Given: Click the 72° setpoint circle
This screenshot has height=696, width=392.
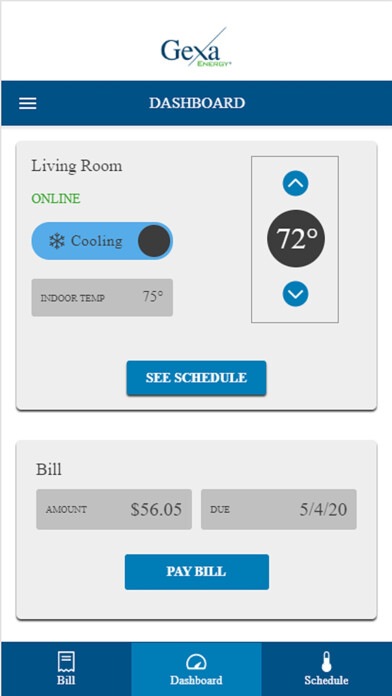Looking at the screenshot, I should click(296, 239).
